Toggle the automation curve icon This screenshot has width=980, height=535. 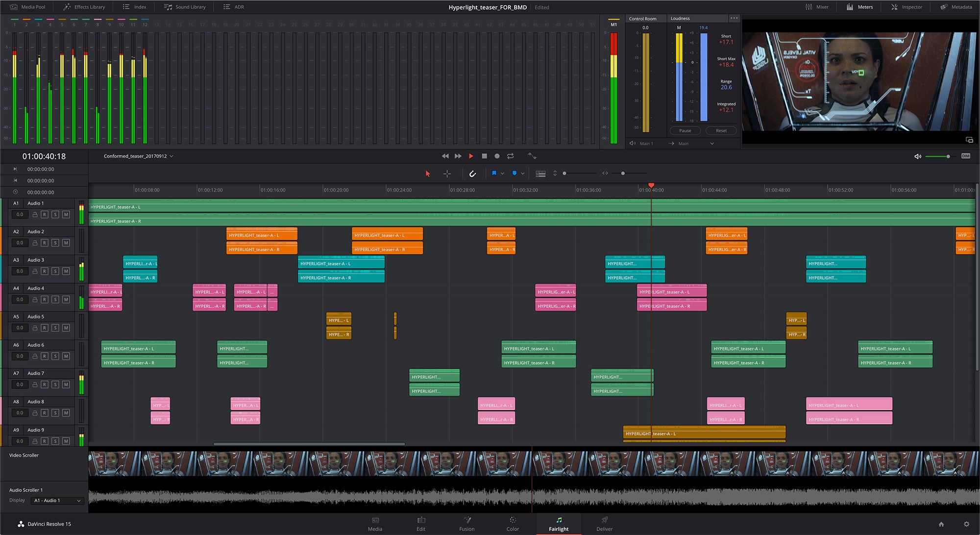(x=532, y=156)
